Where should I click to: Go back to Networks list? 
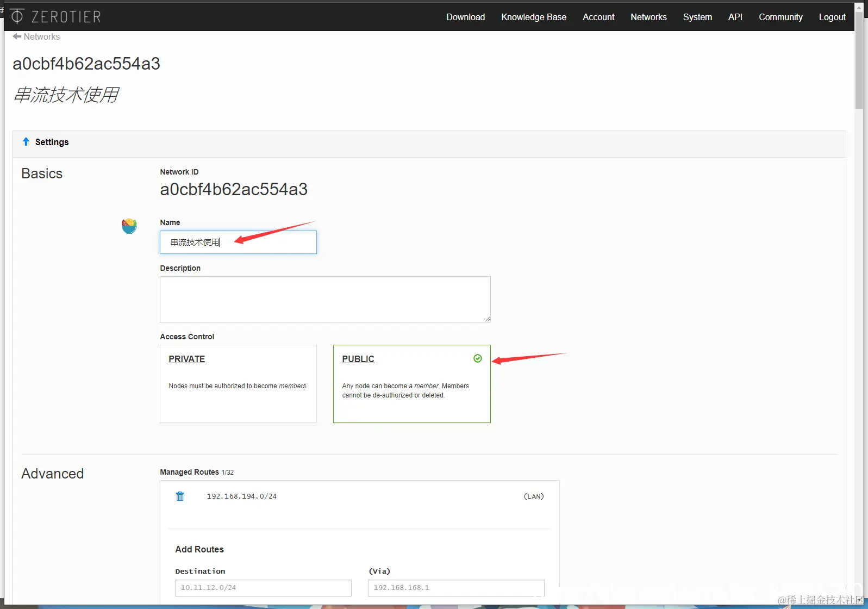click(x=36, y=36)
